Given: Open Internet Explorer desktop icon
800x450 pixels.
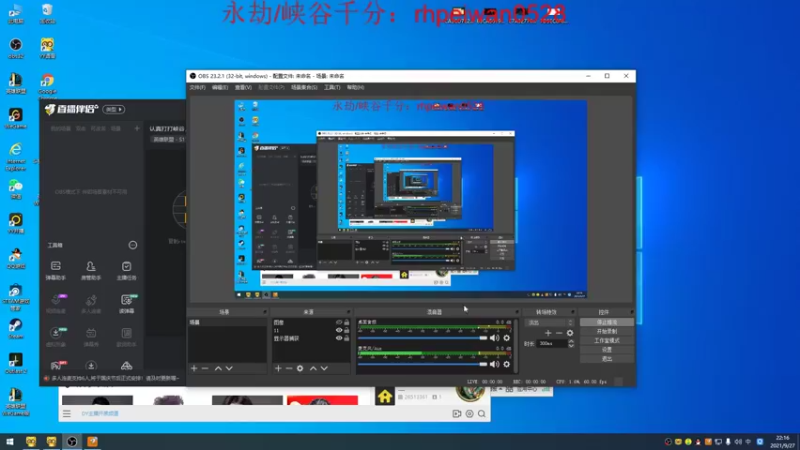Looking at the screenshot, I should [x=16, y=156].
